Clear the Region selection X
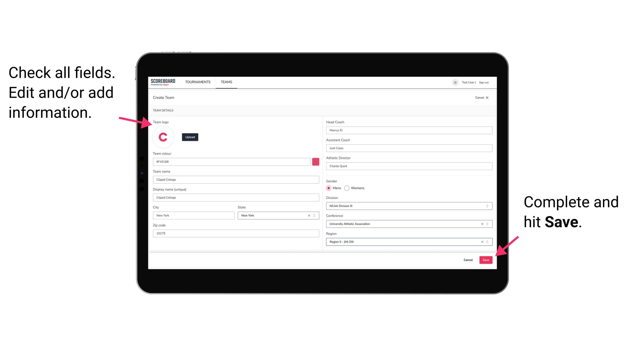The height and width of the screenshot is (346, 644). (x=482, y=242)
